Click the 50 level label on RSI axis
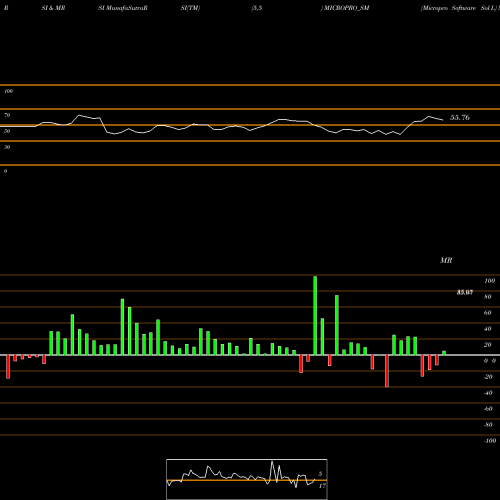 pyautogui.click(x=7, y=131)
